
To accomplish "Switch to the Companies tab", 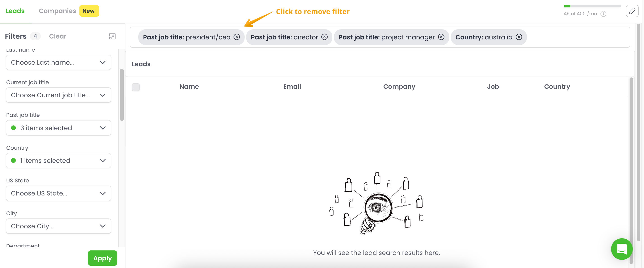I will coord(57,11).
